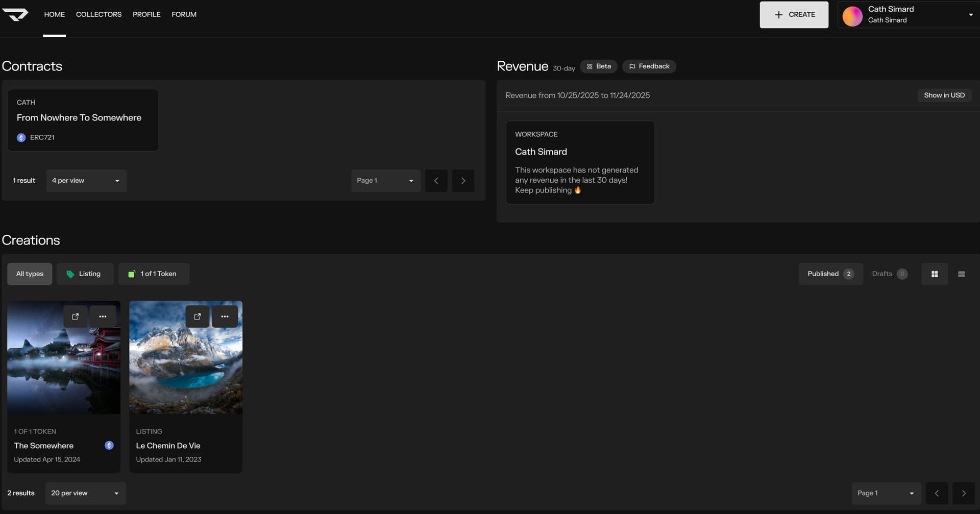Click the Manifold logo icon
Viewport: 980px width, 514px height.
pos(15,15)
